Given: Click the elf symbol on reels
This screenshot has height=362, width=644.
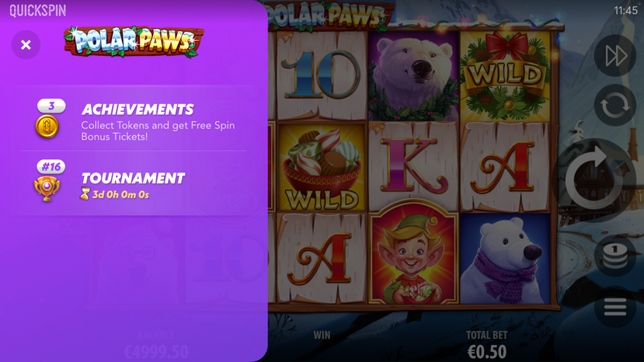Looking at the screenshot, I should pos(413,252).
